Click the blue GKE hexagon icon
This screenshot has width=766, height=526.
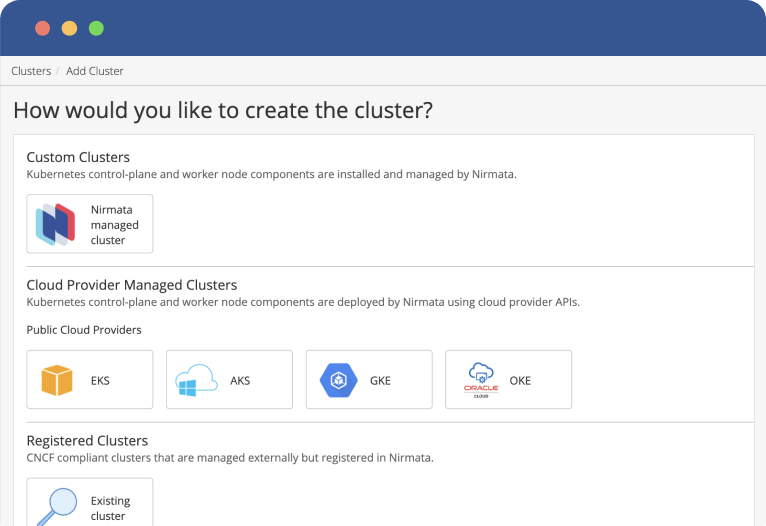pyautogui.click(x=337, y=380)
